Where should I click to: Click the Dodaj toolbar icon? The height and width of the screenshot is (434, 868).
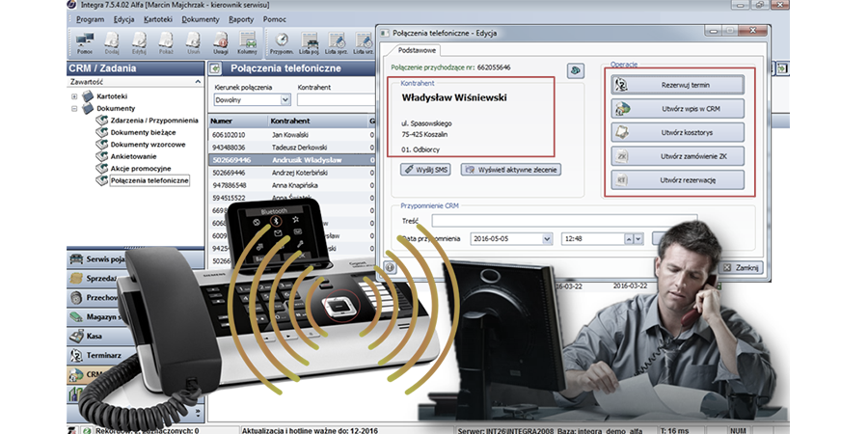[x=112, y=43]
